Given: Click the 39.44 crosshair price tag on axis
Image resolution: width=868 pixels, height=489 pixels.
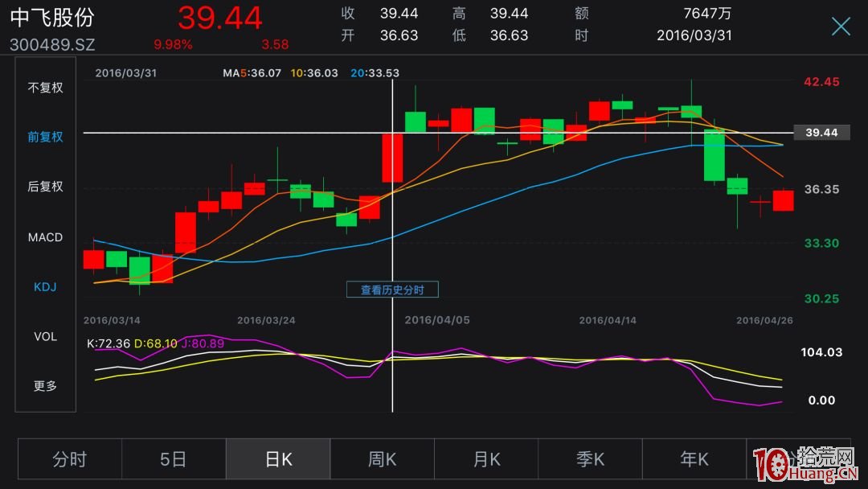Looking at the screenshot, I should 821,133.
